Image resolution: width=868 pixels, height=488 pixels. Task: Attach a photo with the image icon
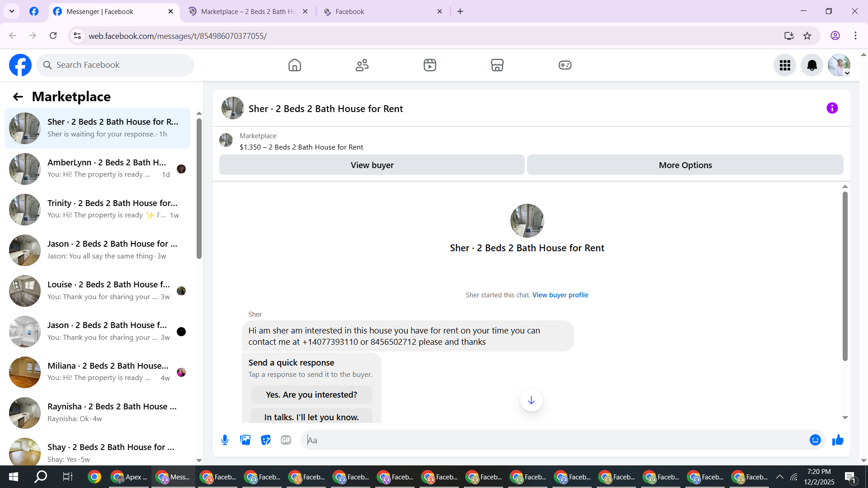tap(245, 440)
